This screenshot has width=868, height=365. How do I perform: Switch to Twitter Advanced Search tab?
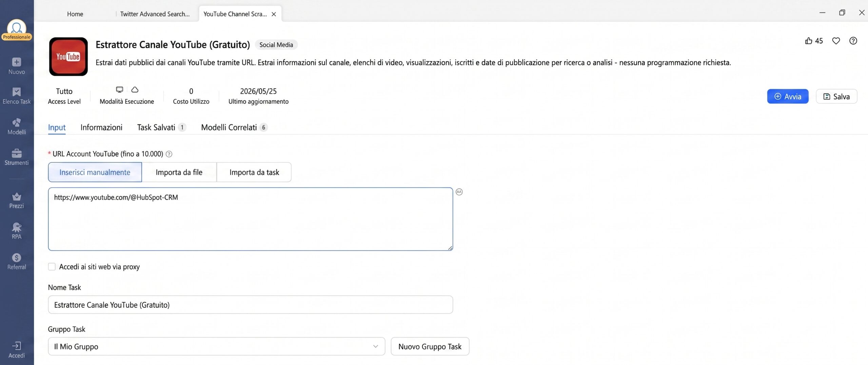click(155, 14)
